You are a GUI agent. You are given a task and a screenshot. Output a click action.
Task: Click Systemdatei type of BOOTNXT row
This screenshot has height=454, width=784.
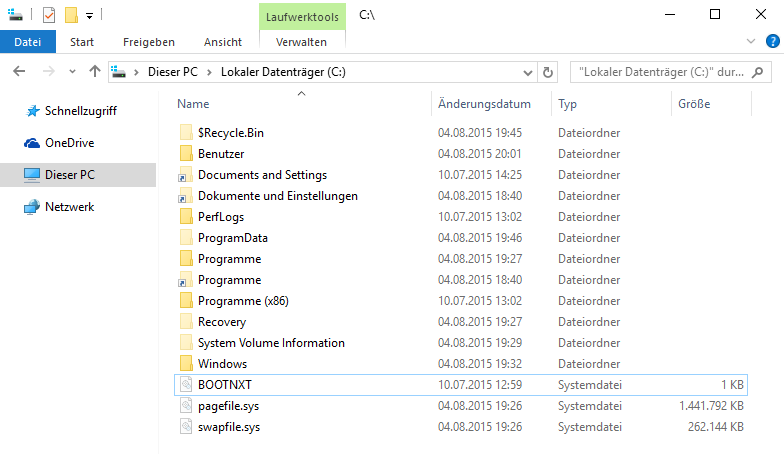[x=590, y=385]
